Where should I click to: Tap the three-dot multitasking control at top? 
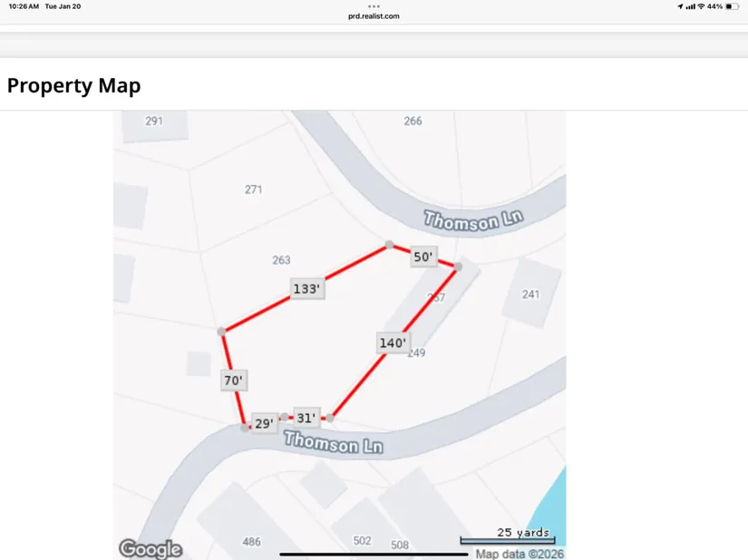coord(374,6)
